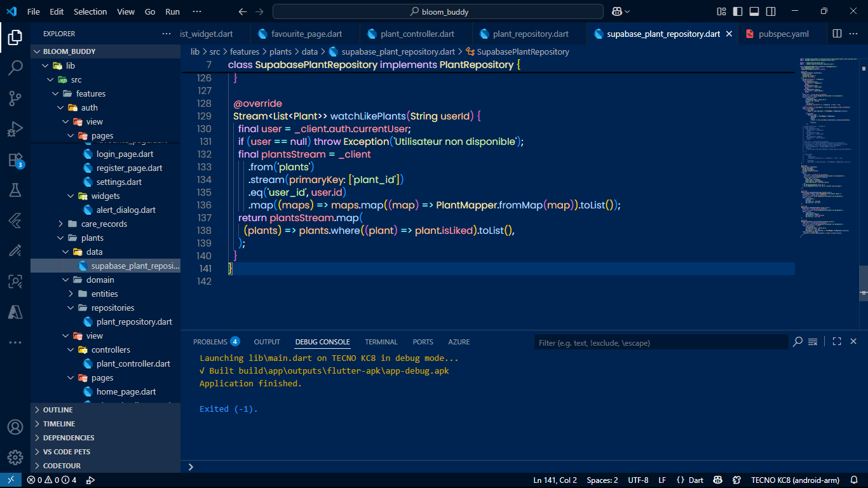
Task: Click the notifications bell in status bar
Action: pos(855,480)
